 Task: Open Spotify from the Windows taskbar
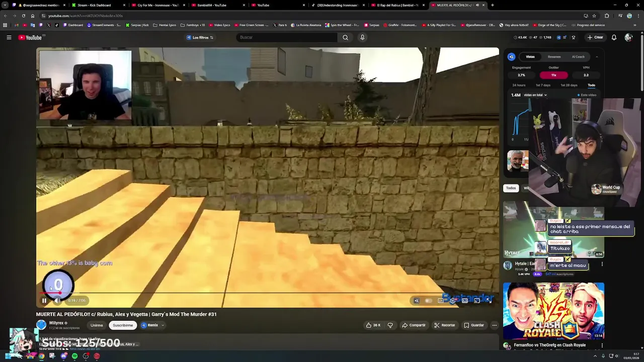(74, 356)
